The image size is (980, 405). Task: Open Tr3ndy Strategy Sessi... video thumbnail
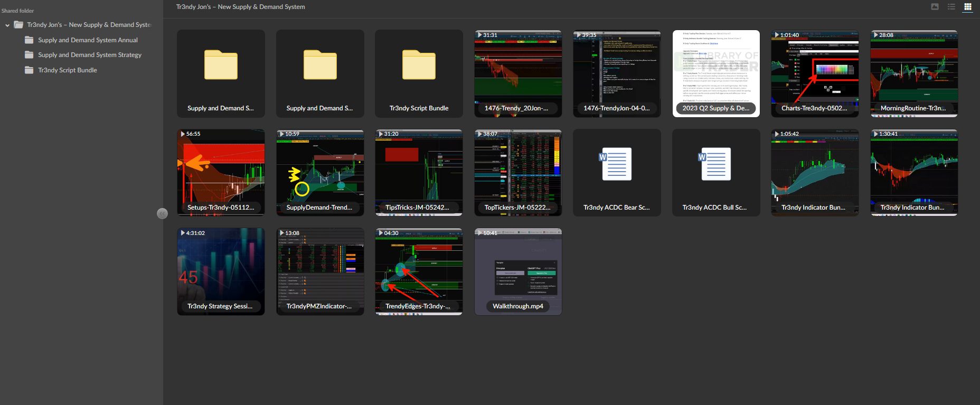click(x=221, y=271)
